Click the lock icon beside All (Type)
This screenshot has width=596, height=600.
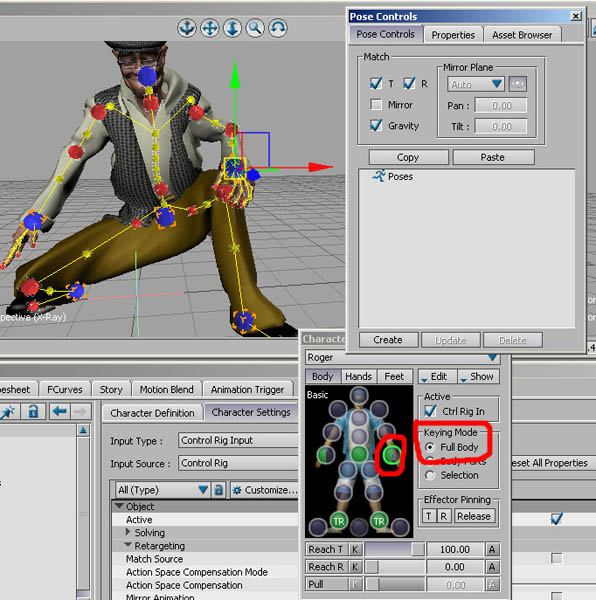coord(218,490)
